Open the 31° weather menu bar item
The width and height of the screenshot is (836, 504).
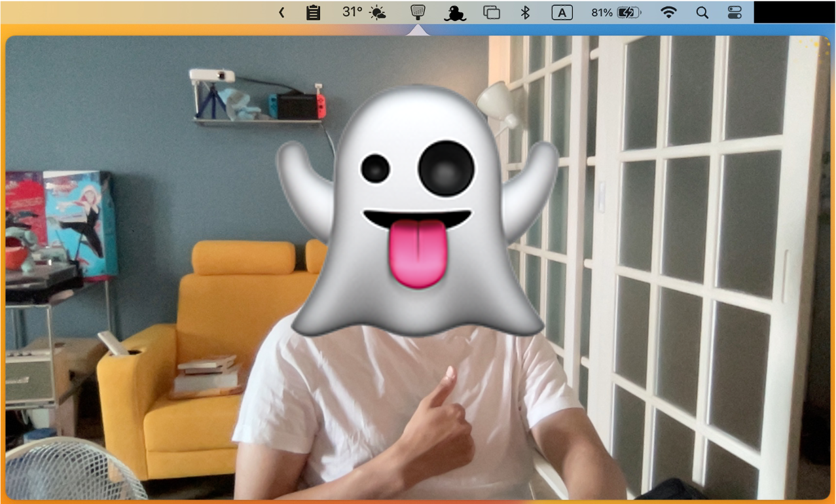364,12
